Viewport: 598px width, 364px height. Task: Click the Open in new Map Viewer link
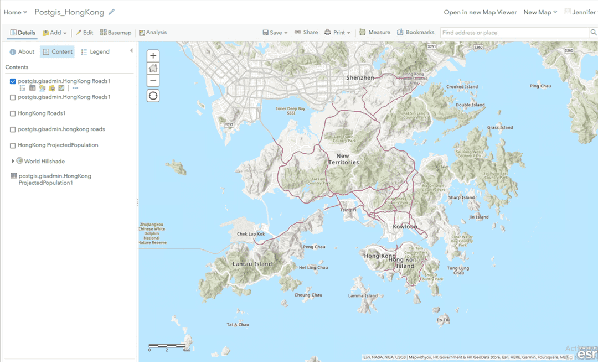pyautogui.click(x=480, y=12)
